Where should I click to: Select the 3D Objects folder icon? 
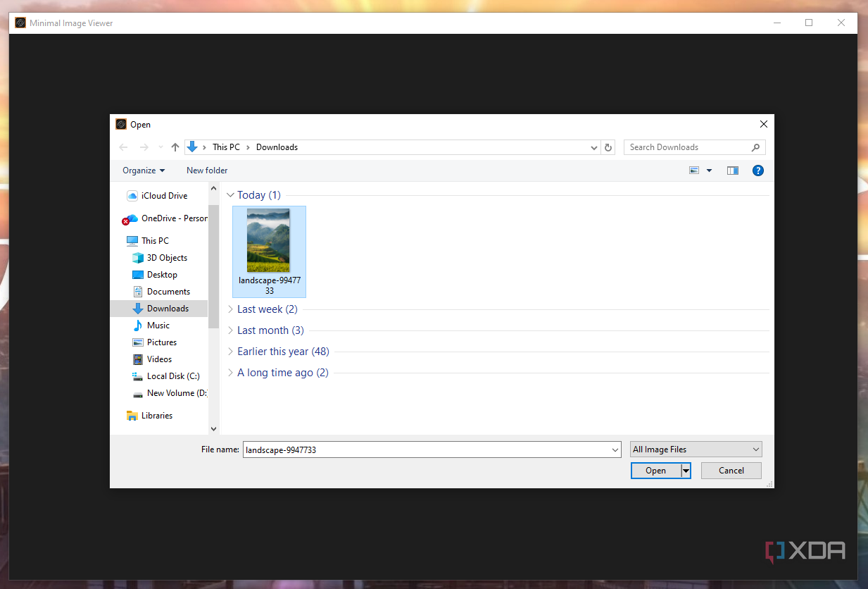point(138,258)
